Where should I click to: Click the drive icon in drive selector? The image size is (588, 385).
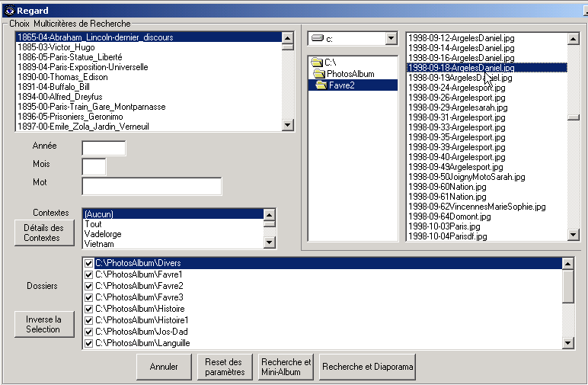(x=317, y=38)
